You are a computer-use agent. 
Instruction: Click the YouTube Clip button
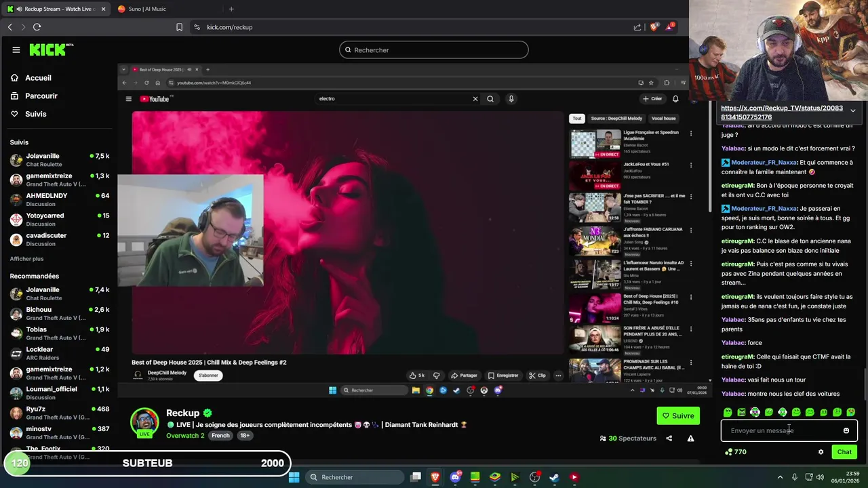click(538, 375)
